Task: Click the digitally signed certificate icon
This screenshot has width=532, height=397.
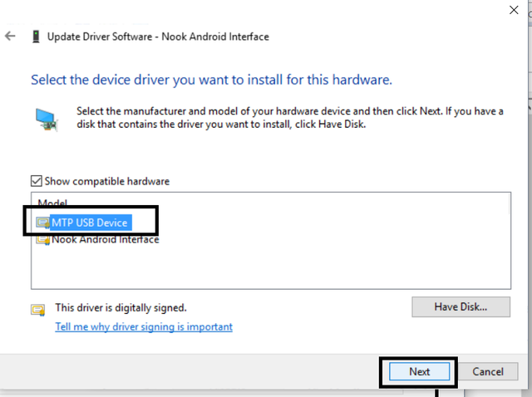Action: tap(38, 310)
